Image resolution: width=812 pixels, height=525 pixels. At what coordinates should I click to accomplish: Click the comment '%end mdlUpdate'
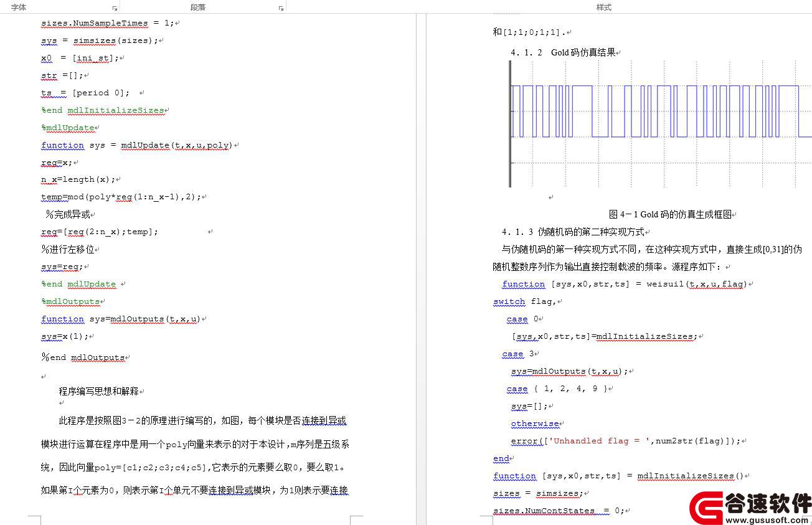78,284
